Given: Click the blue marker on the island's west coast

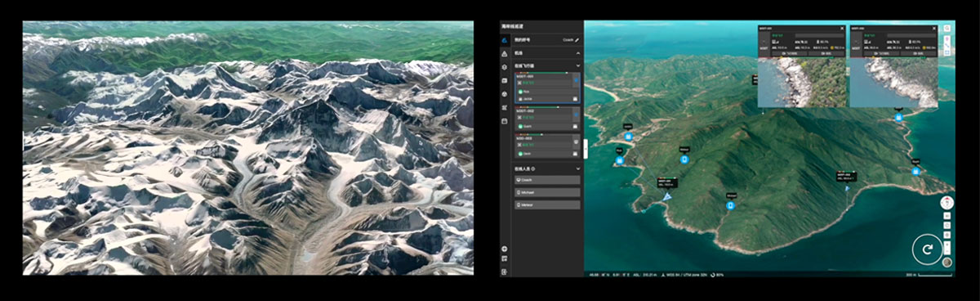Looking at the screenshot, I should [x=620, y=160].
